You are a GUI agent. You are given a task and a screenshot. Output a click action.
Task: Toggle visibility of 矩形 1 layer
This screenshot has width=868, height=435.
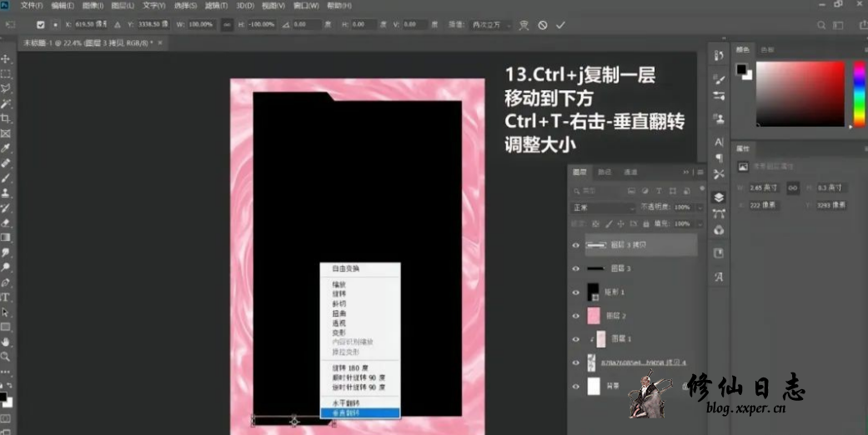[x=575, y=292]
